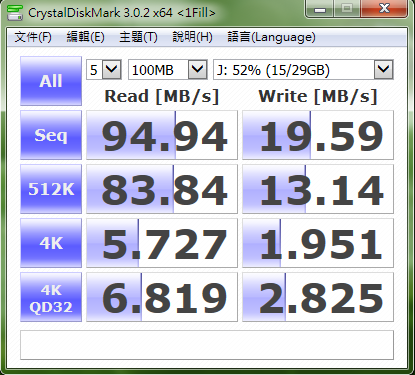Click the 4K QD32 read value 6.819
Viewport: 415px width, 375px height.
tap(162, 297)
